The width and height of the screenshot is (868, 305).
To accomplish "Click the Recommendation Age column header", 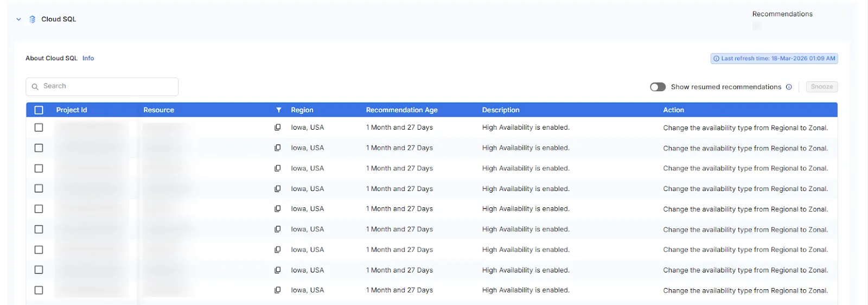I will (x=402, y=110).
